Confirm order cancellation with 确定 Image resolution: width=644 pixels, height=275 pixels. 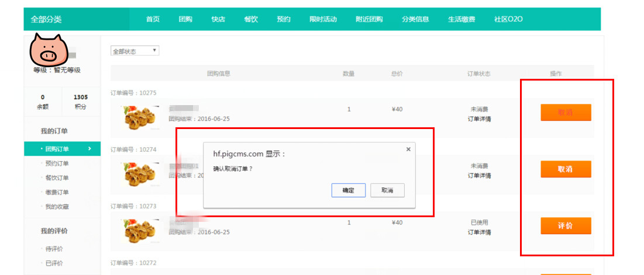[x=348, y=190]
